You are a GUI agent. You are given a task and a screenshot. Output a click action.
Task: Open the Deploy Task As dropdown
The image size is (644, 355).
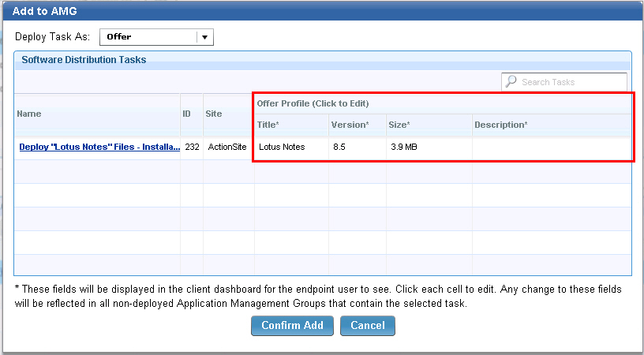(156, 37)
